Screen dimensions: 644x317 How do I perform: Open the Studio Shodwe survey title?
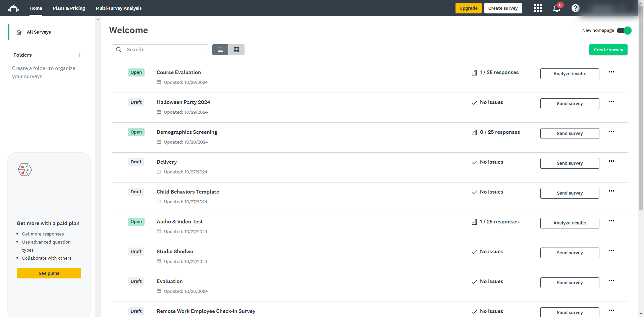click(175, 252)
